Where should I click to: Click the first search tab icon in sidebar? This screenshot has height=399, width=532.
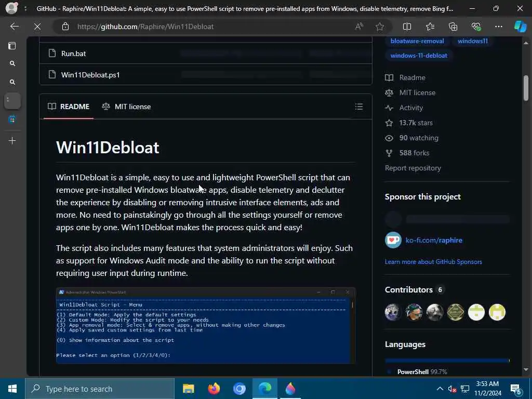coord(12,63)
